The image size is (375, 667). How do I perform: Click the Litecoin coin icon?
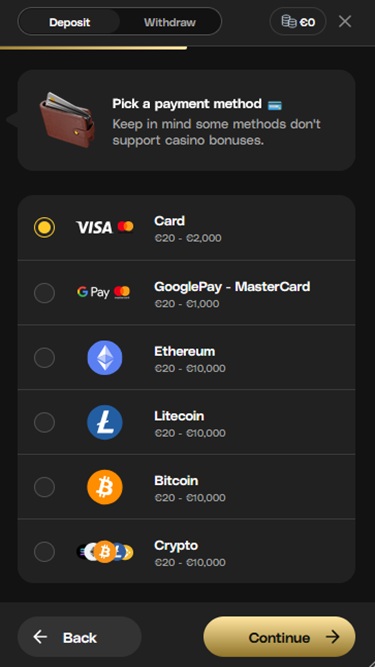(x=105, y=422)
